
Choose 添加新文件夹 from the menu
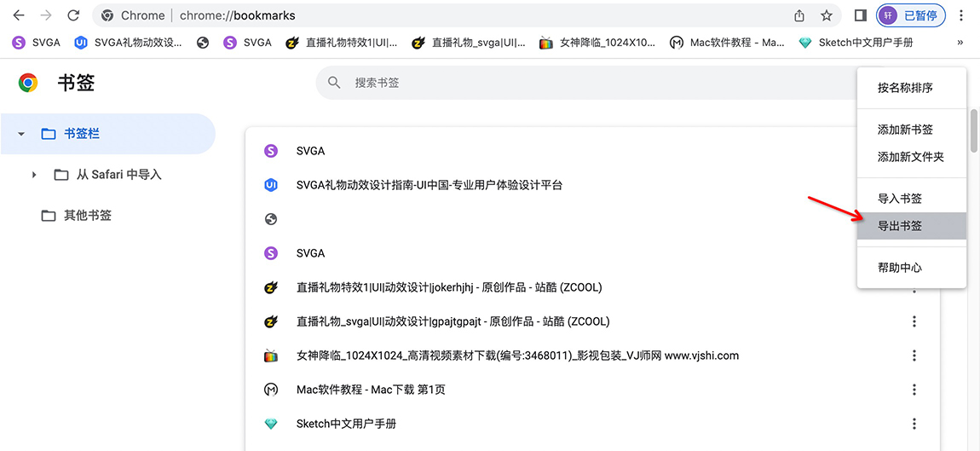coord(911,157)
